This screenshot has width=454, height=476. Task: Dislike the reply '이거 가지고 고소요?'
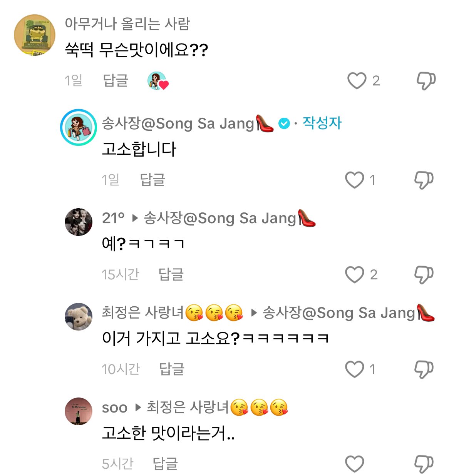424,369
